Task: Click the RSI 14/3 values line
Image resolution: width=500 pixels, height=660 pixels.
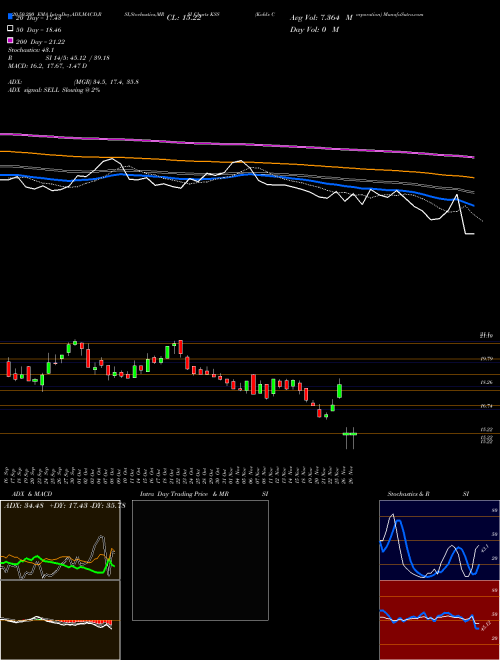Action: [x=59, y=58]
